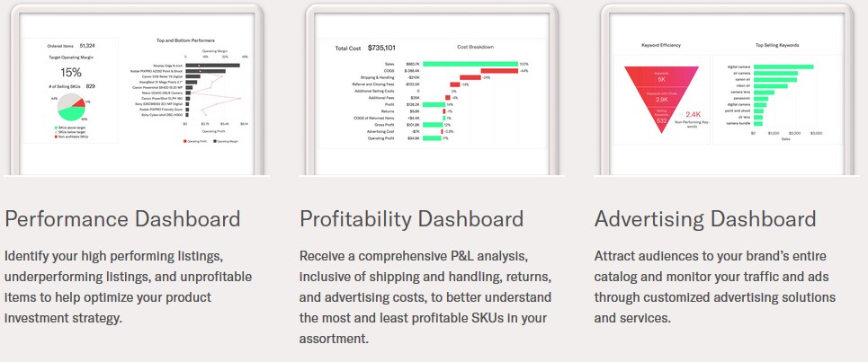Screen dimensions: 868x362
Task: Open the Advertising Dashboard heading
Action: tap(705, 219)
